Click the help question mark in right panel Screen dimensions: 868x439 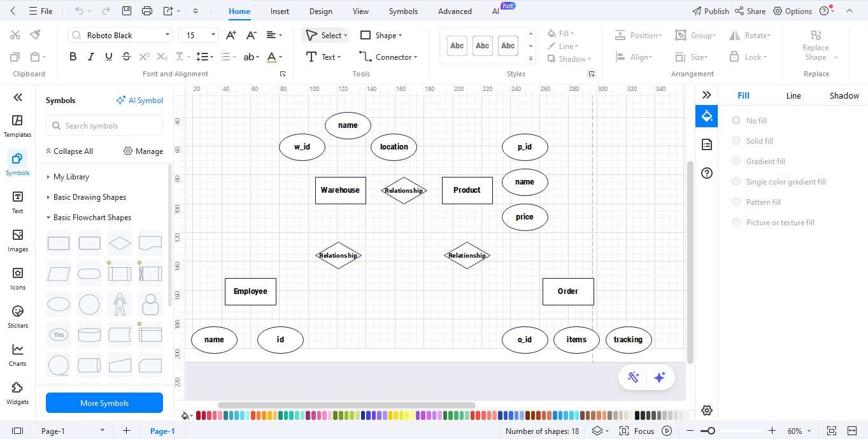pyautogui.click(x=706, y=173)
